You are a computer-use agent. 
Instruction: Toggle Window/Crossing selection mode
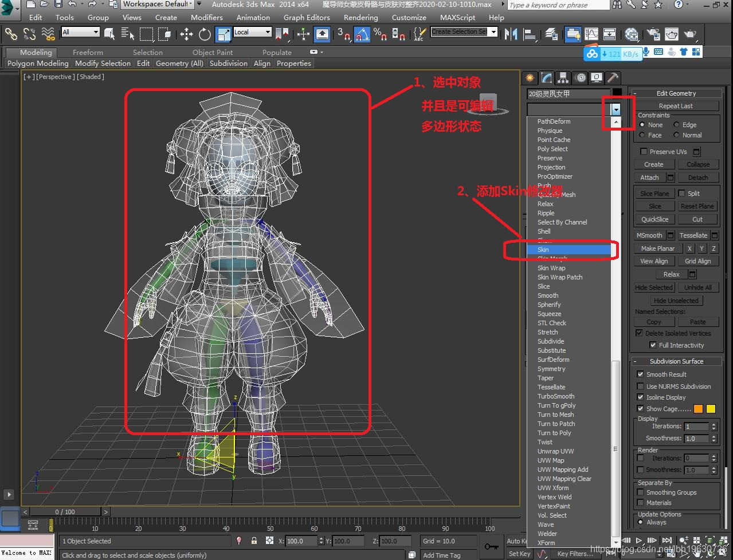coord(165,34)
